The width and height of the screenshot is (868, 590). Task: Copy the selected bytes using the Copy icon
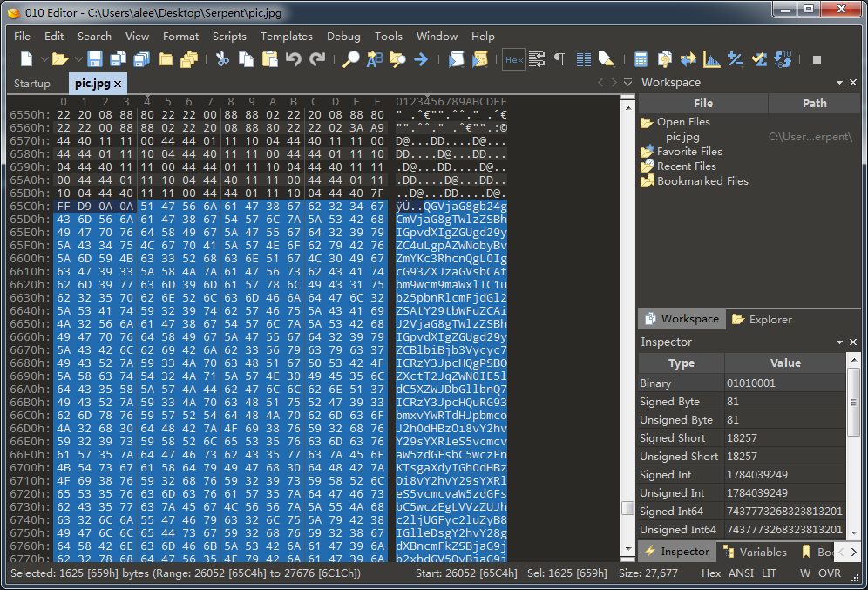(246, 59)
